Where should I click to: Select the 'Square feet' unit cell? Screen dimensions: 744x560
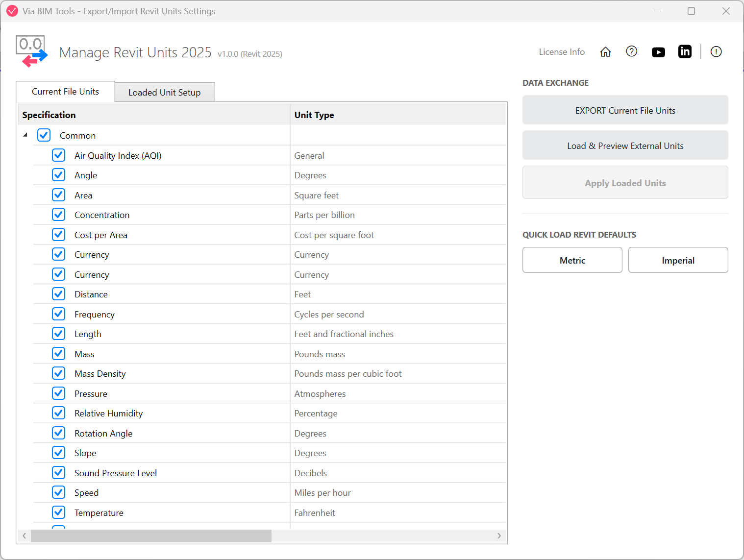coord(398,195)
